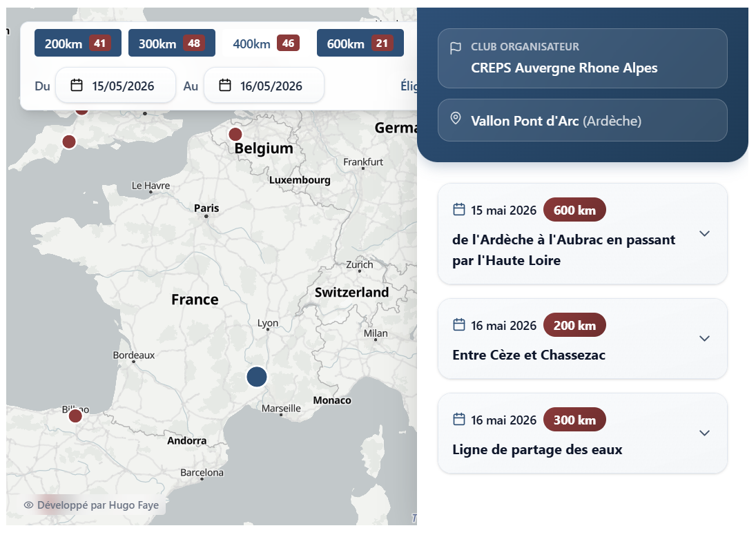The height and width of the screenshot is (537, 756).
Task: Expand the Ligne de partage des eaux event
Action: tap(704, 433)
